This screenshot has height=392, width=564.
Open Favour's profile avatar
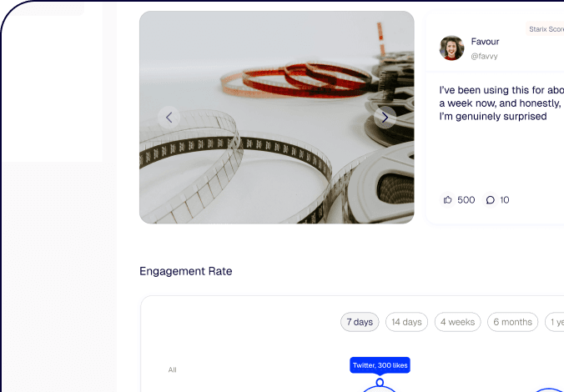click(x=452, y=48)
